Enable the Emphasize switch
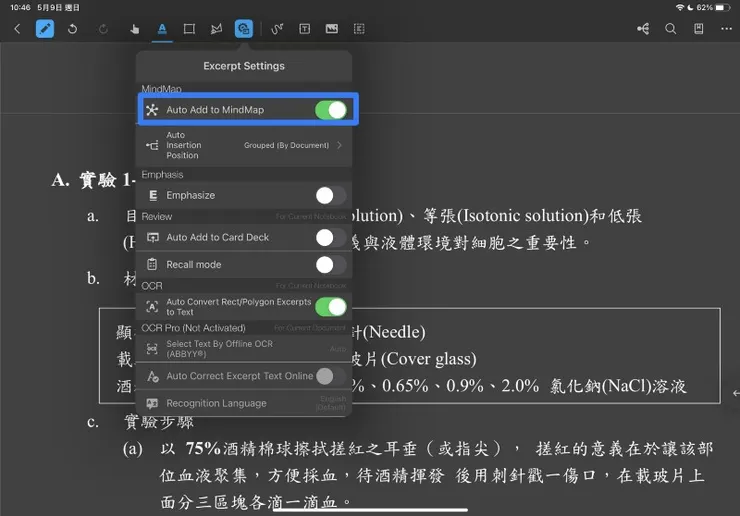740x516 pixels. pyautogui.click(x=331, y=195)
